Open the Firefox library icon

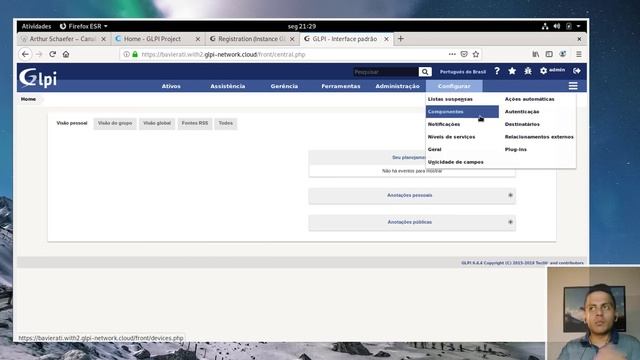tap(536, 54)
